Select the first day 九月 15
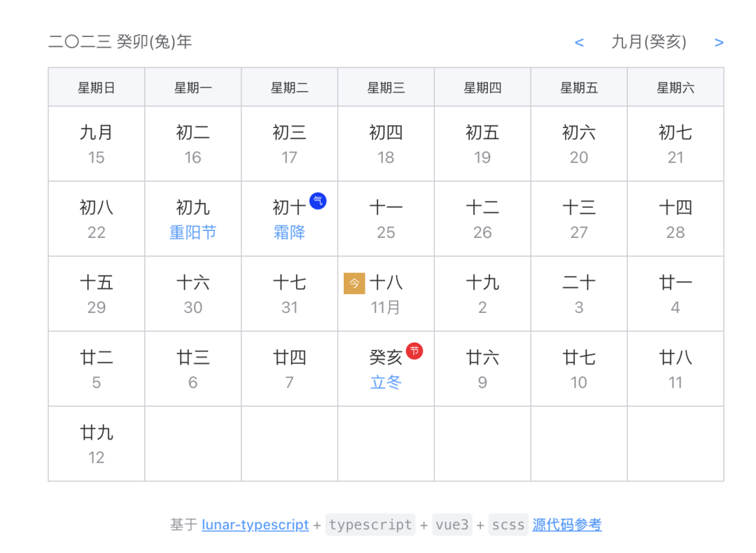The height and width of the screenshot is (553, 756). (x=97, y=143)
